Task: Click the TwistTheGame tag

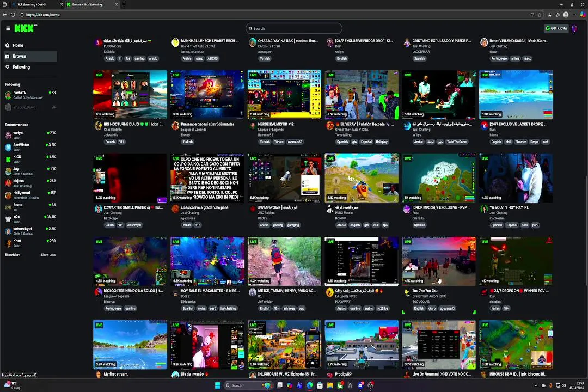Action: click(x=456, y=142)
